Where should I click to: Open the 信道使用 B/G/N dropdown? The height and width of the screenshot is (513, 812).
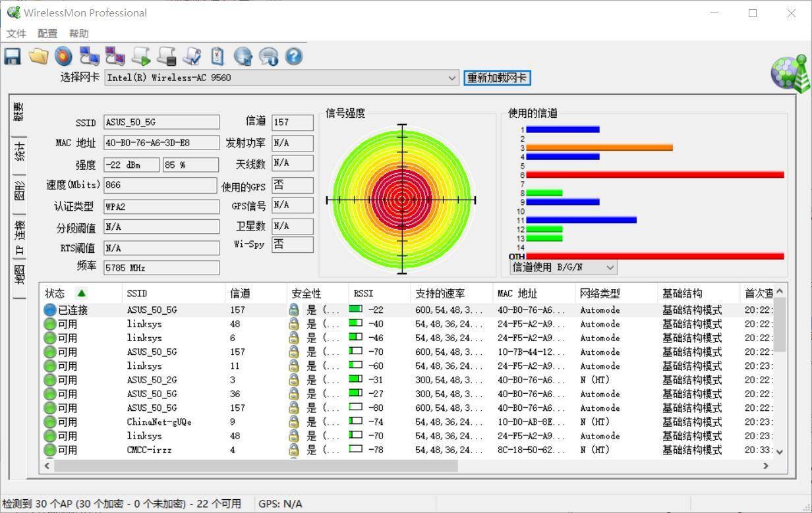[610, 267]
